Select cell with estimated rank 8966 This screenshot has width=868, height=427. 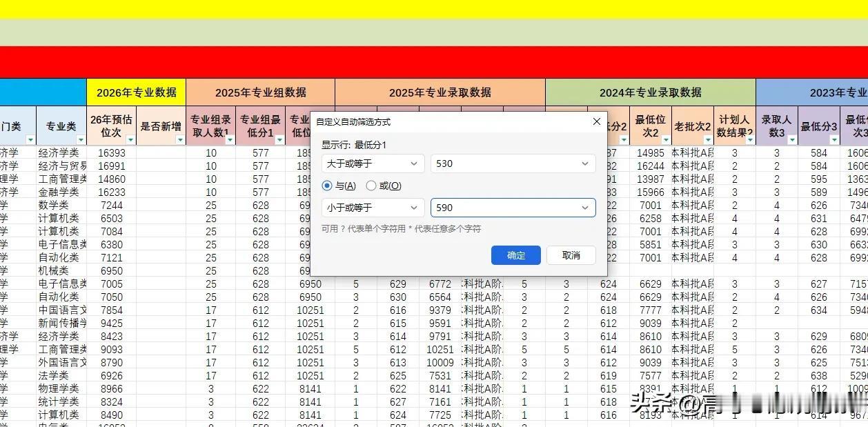click(112, 389)
